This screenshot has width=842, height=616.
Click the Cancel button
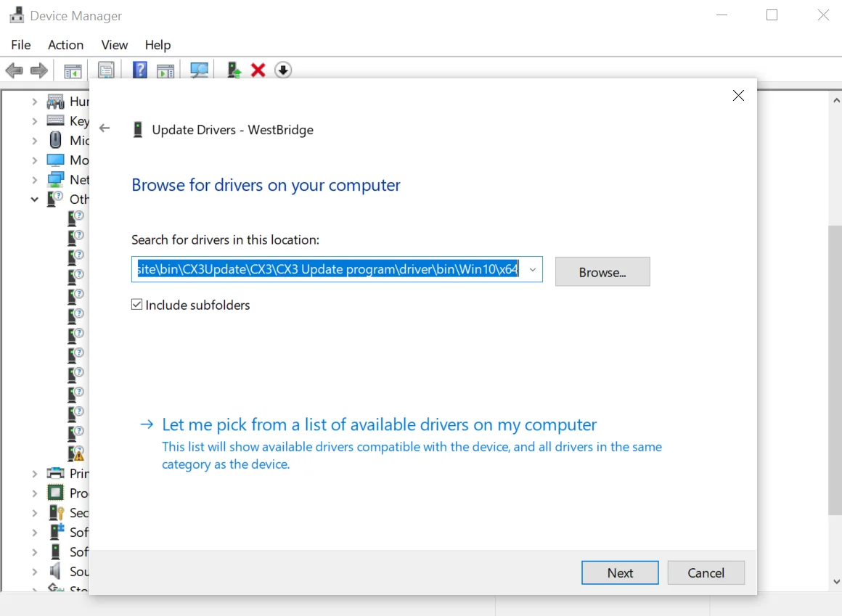tap(706, 572)
